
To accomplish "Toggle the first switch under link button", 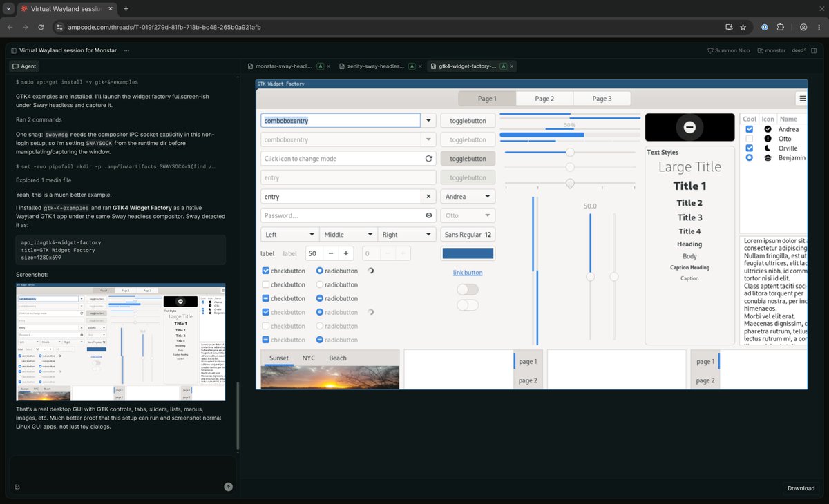I will tap(468, 289).
